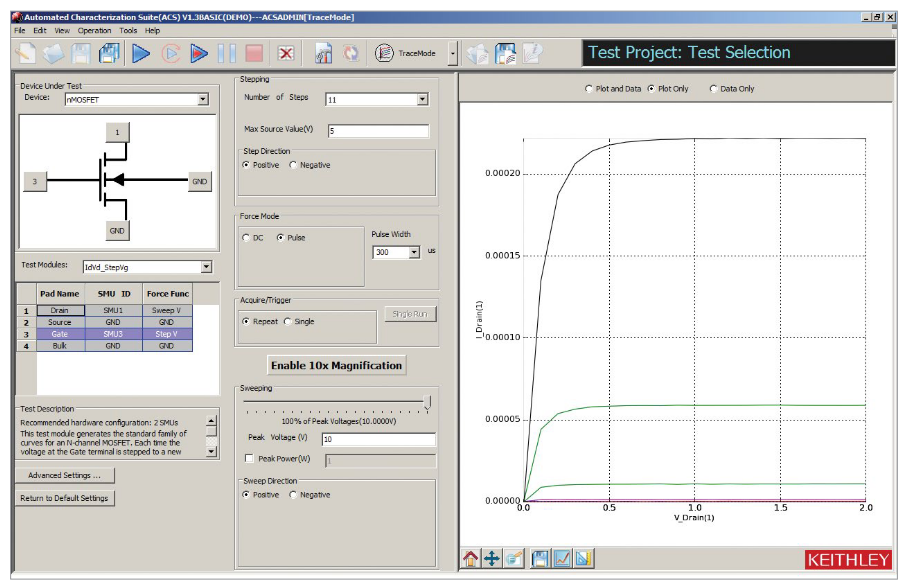Open the Pulse Width dropdown
This screenshot has width=909, height=588.
(414, 252)
